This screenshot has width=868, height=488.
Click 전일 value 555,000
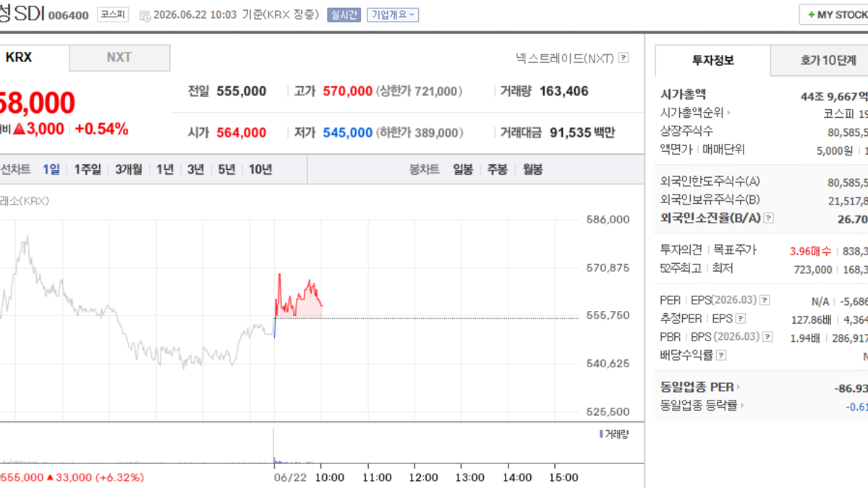[x=242, y=91]
